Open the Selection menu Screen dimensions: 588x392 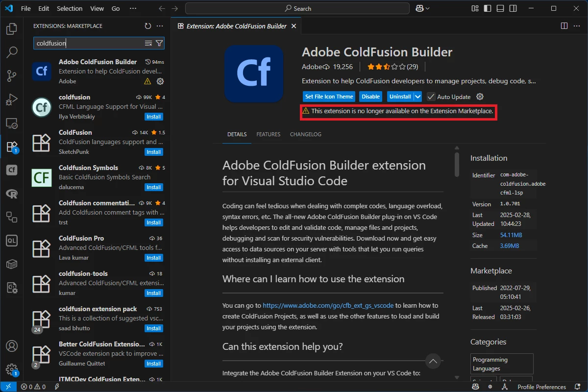click(x=70, y=8)
